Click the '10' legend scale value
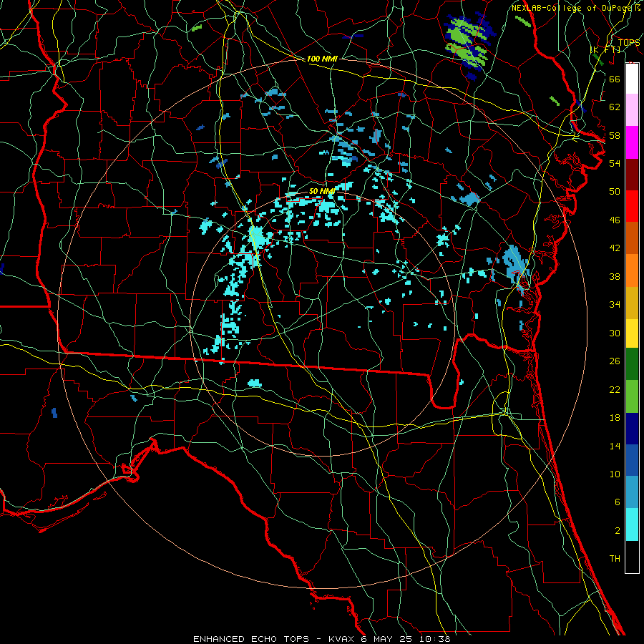The height and width of the screenshot is (644, 644). (x=615, y=474)
